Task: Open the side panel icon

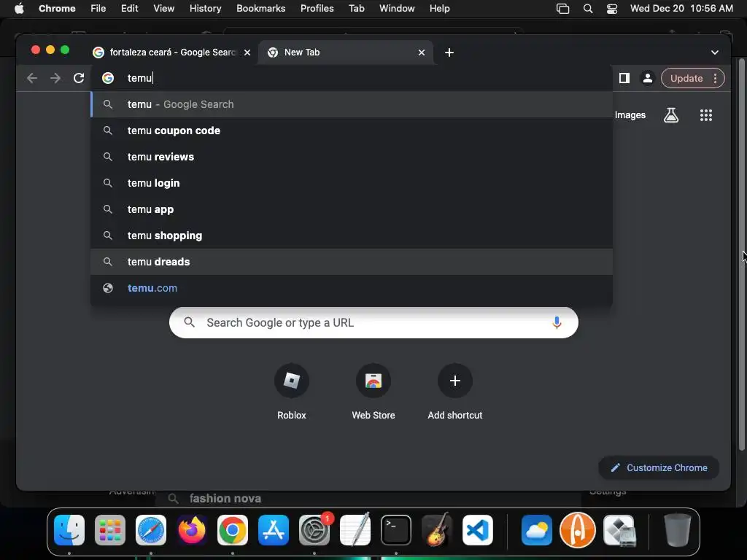Action: pos(624,78)
